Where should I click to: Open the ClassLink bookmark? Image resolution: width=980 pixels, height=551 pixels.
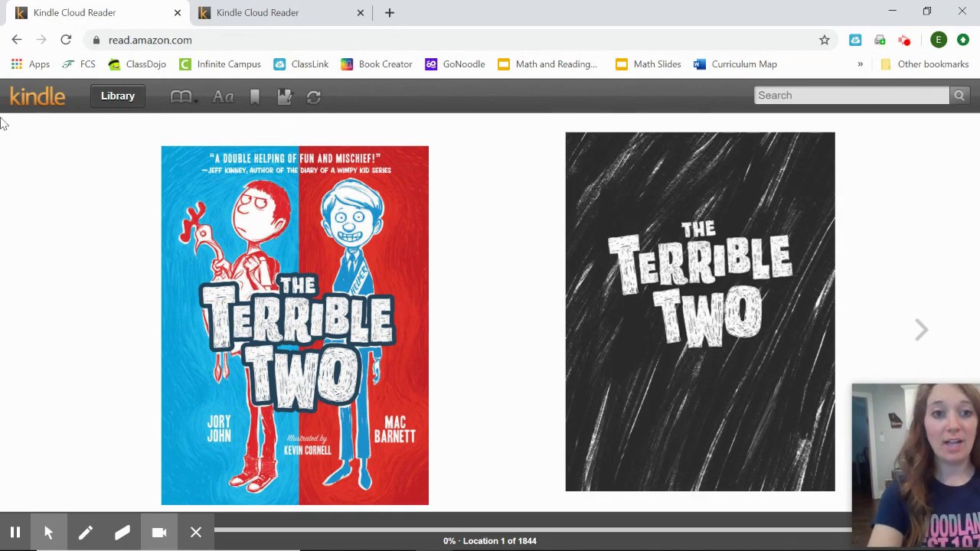click(302, 64)
